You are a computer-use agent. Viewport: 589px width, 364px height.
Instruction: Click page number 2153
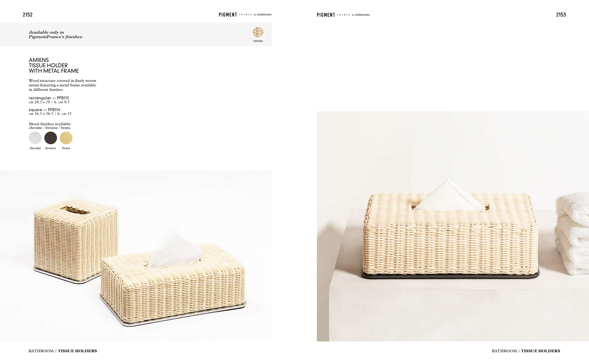[561, 15]
